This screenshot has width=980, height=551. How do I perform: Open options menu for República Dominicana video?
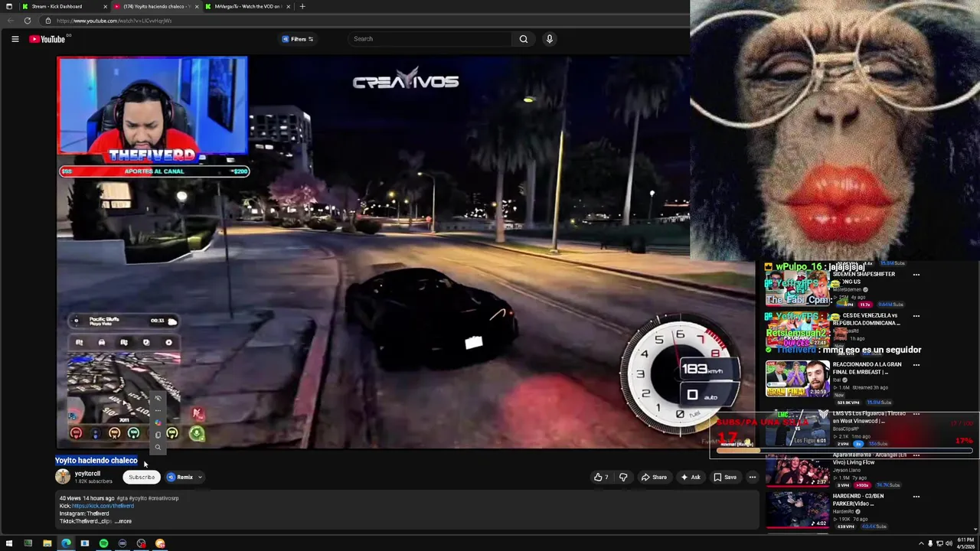click(916, 315)
